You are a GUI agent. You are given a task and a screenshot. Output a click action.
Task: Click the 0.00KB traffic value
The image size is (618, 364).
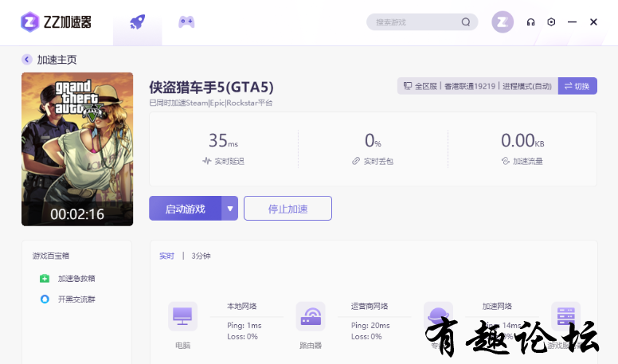pos(522,140)
